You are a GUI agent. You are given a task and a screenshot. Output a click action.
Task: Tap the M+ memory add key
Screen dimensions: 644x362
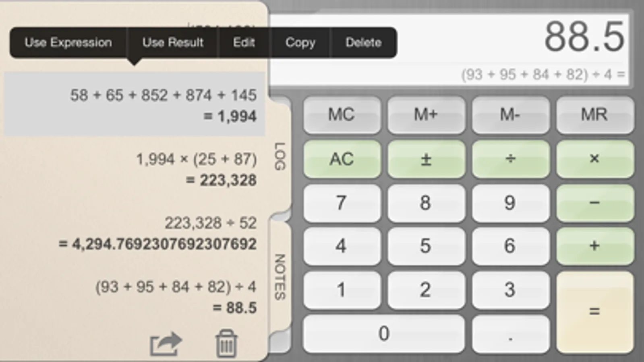pyautogui.click(x=426, y=115)
